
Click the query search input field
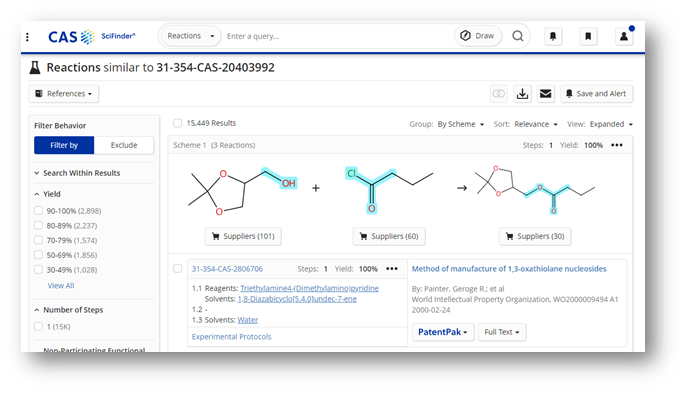click(x=337, y=36)
